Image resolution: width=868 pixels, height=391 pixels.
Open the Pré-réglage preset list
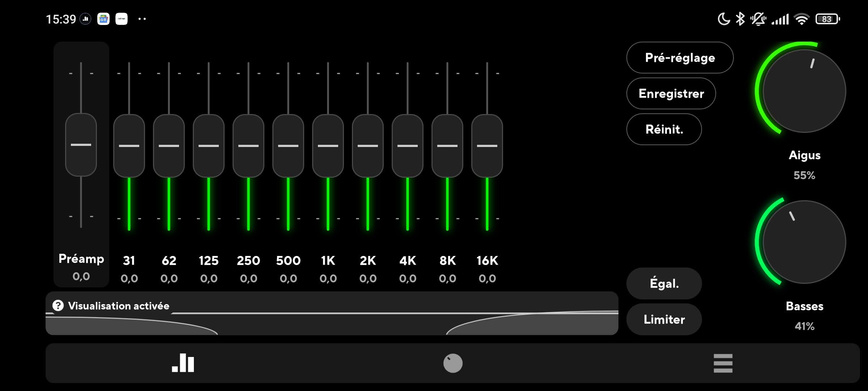click(x=680, y=58)
